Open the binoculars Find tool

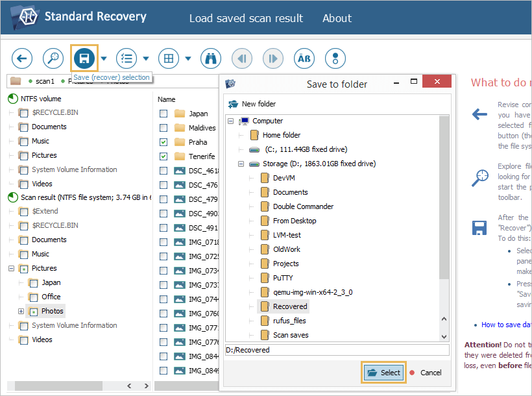point(210,58)
